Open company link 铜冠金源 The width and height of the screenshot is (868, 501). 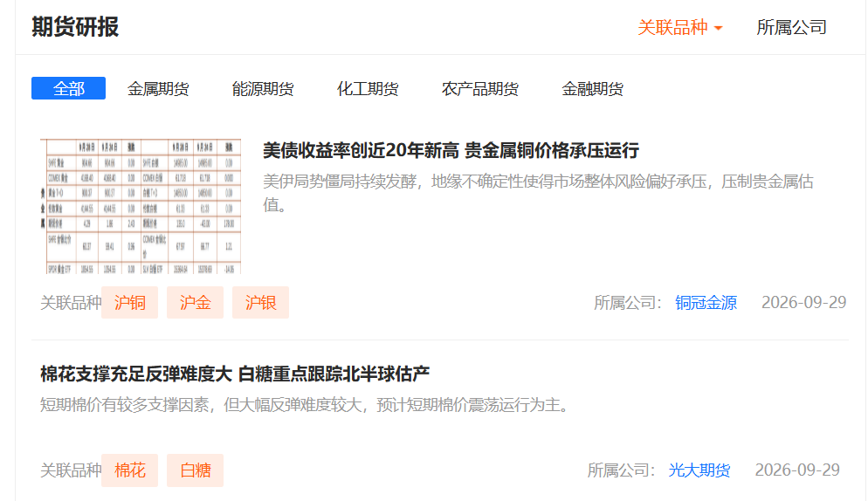[x=706, y=303]
